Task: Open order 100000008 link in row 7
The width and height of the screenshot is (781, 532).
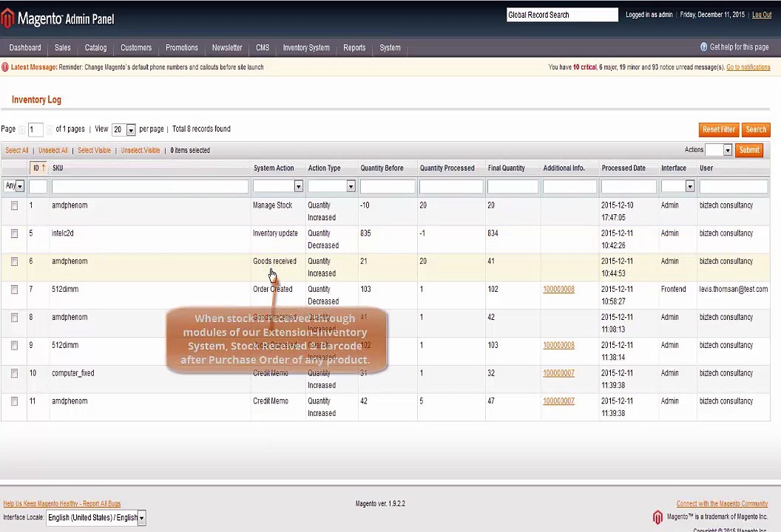Action: point(558,289)
